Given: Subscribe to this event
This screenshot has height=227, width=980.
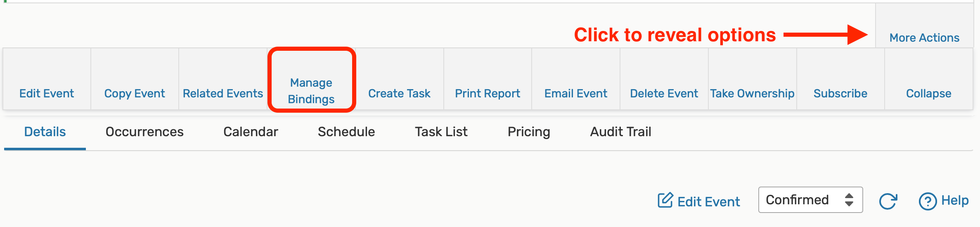Looking at the screenshot, I should click(x=840, y=93).
